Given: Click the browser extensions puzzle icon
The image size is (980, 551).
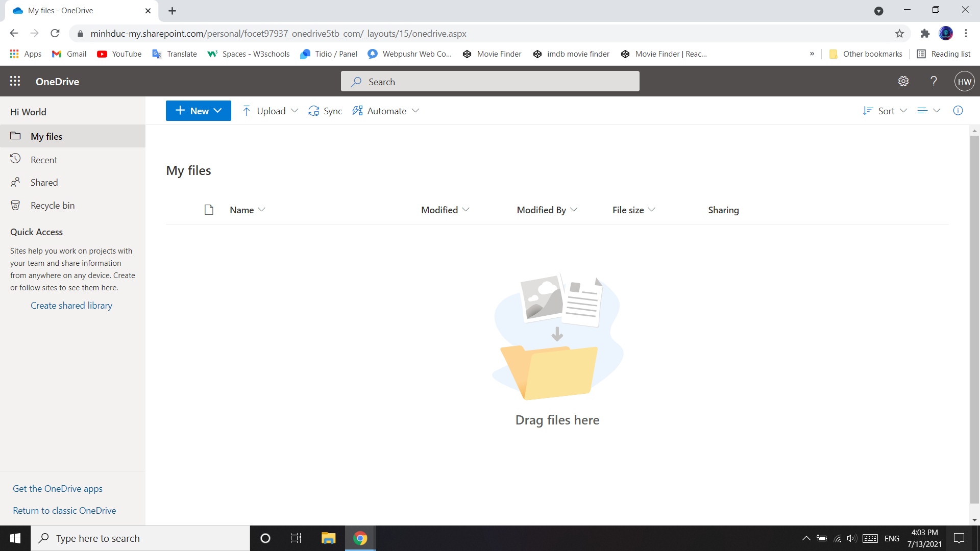Looking at the screenshot, I should click(925, 33).
